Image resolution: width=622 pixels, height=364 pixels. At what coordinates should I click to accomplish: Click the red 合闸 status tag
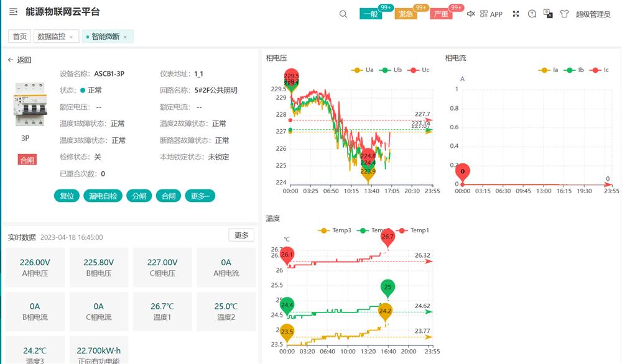coord(27,160)
